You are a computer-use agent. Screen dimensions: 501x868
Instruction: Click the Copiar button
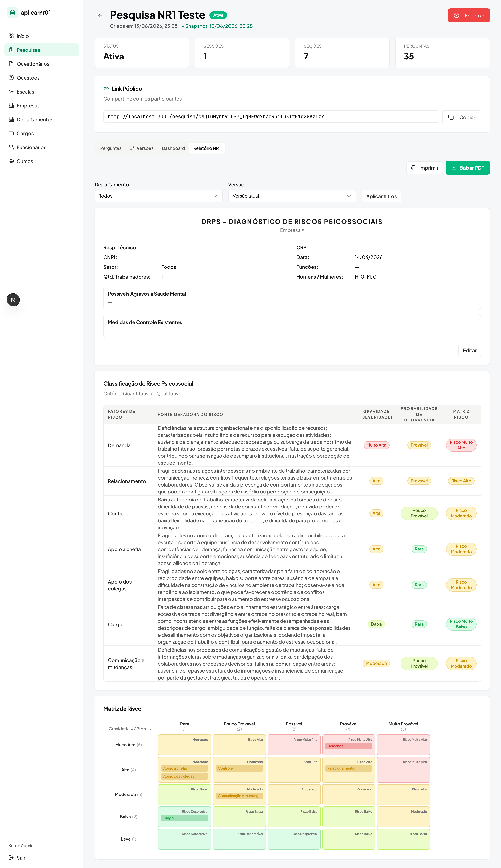(x=462, y=117)
